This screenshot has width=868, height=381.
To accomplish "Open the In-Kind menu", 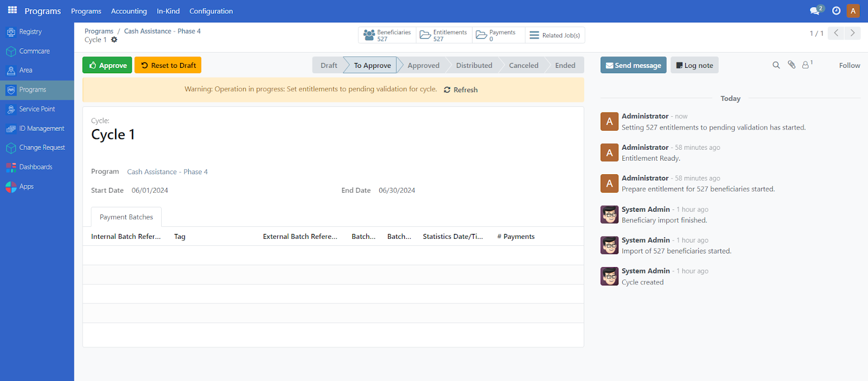I will 168,11.
